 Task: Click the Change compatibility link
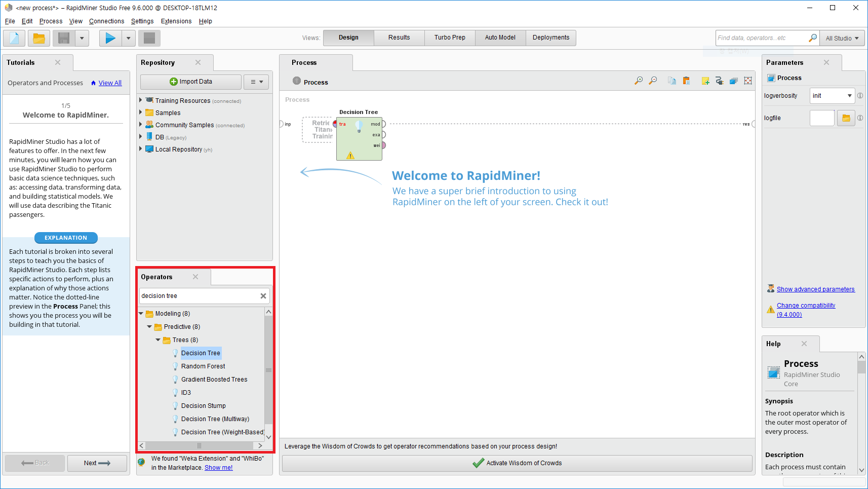806,310
